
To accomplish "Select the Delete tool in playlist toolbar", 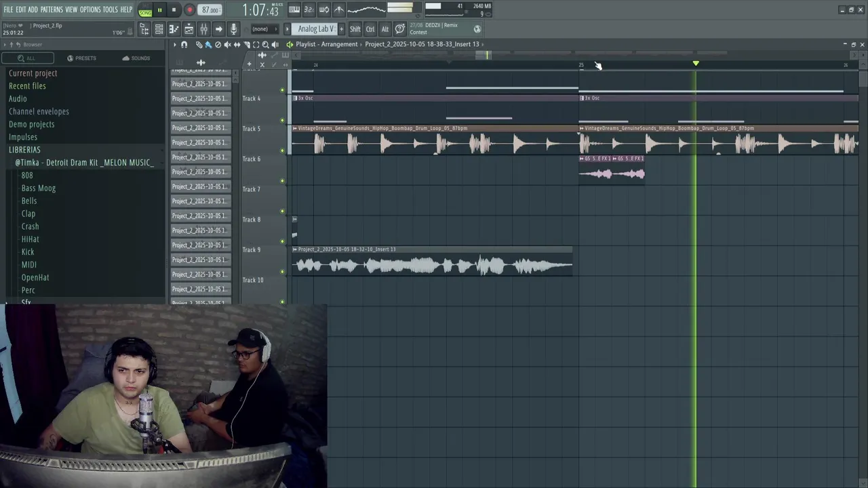I will (x=218, y=45).
